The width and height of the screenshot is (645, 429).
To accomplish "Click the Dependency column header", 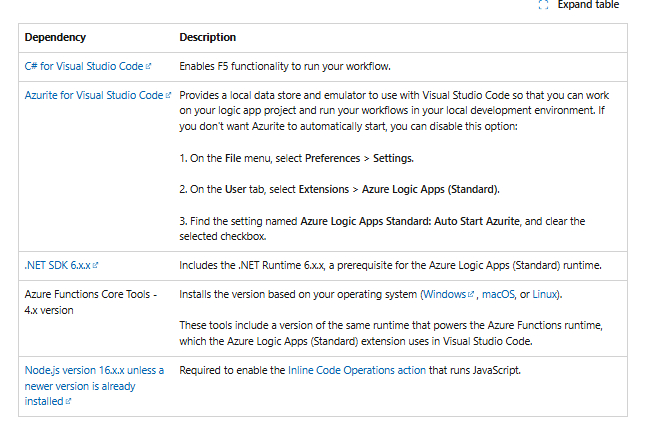I will 55,37.
